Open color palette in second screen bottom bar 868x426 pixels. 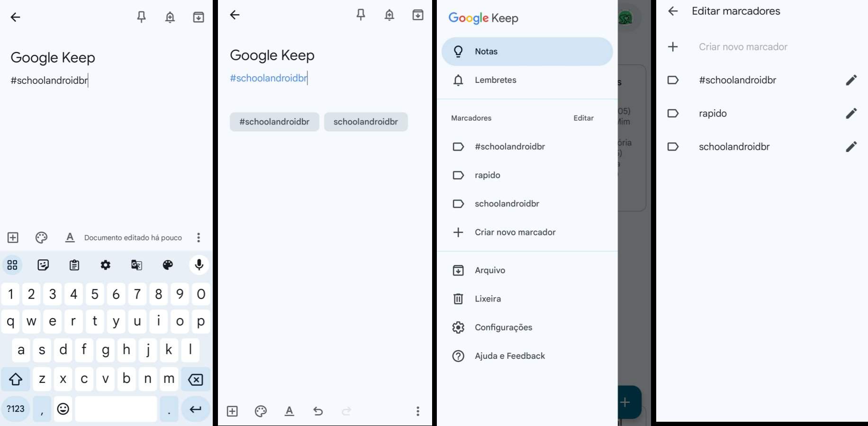click(261, 411)
